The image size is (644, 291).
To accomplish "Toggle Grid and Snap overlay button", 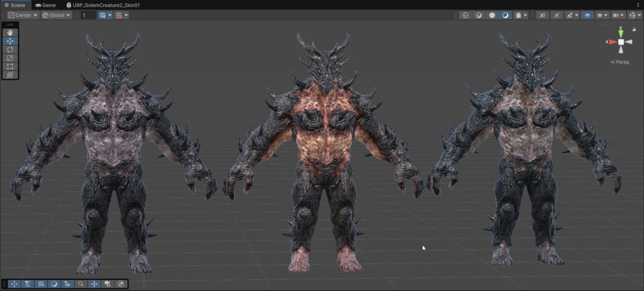I will [41, 284].
